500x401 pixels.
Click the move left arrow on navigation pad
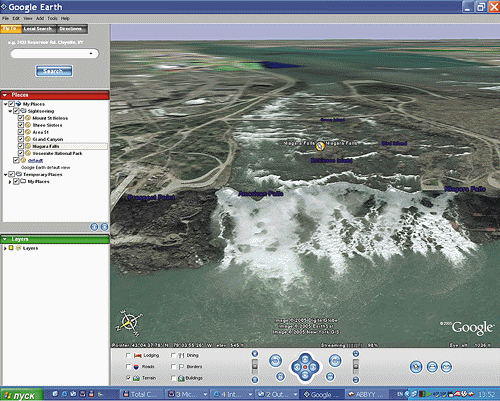click(x=297, y=367)
